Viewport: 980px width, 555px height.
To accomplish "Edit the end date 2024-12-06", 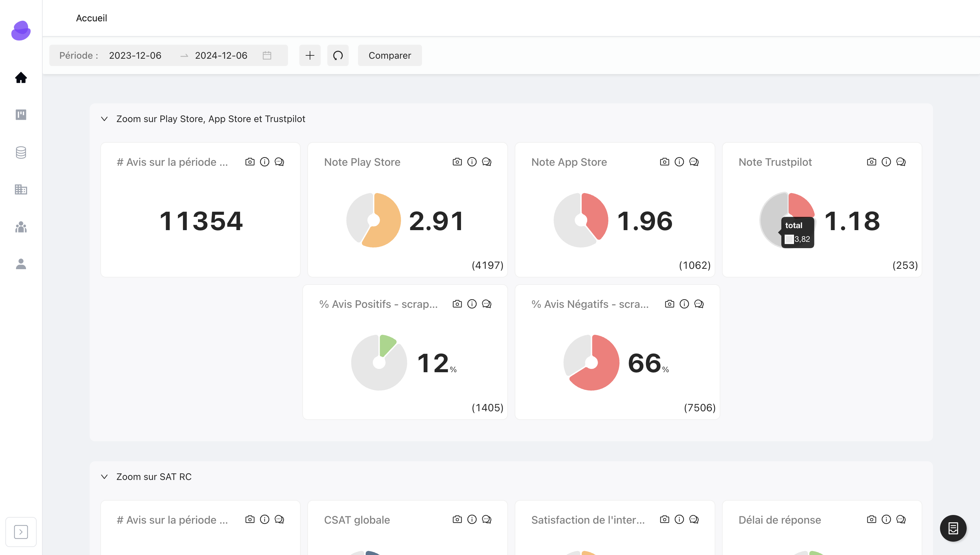I will (221, 55).
